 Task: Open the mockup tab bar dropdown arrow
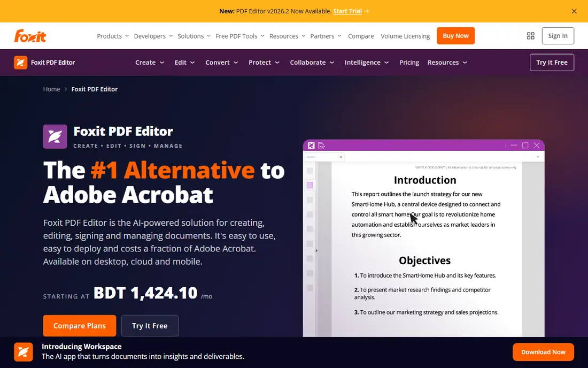click(x=538, y=157)
